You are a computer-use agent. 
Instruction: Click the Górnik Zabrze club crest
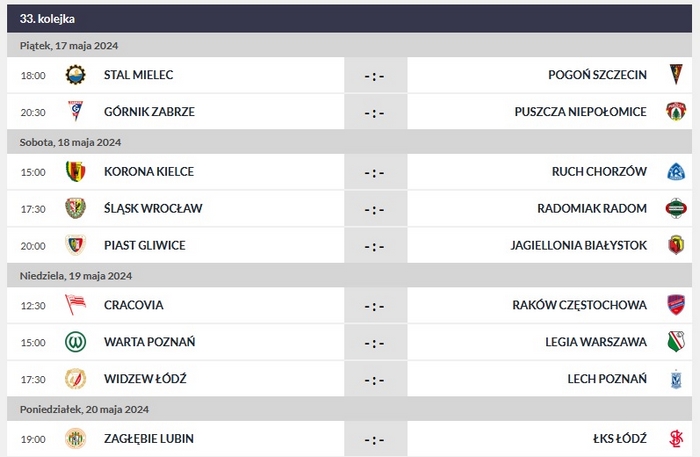pyautogui.click(x=75, y=112)
